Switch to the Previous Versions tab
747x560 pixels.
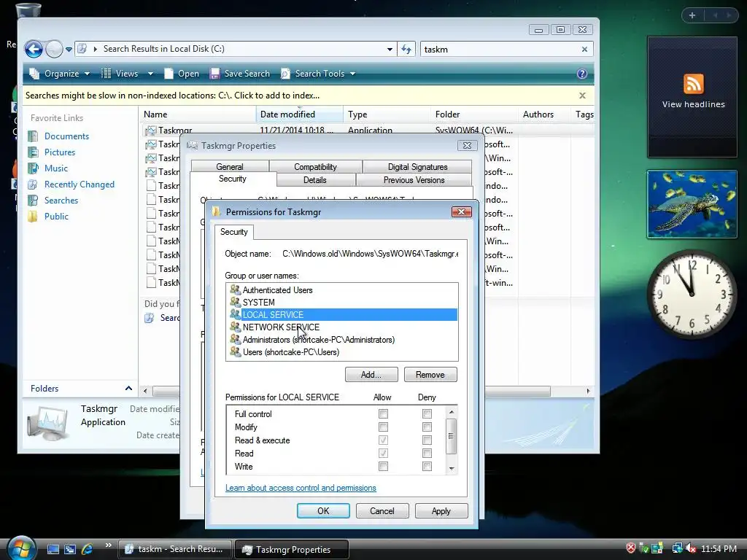pos(414,180)
